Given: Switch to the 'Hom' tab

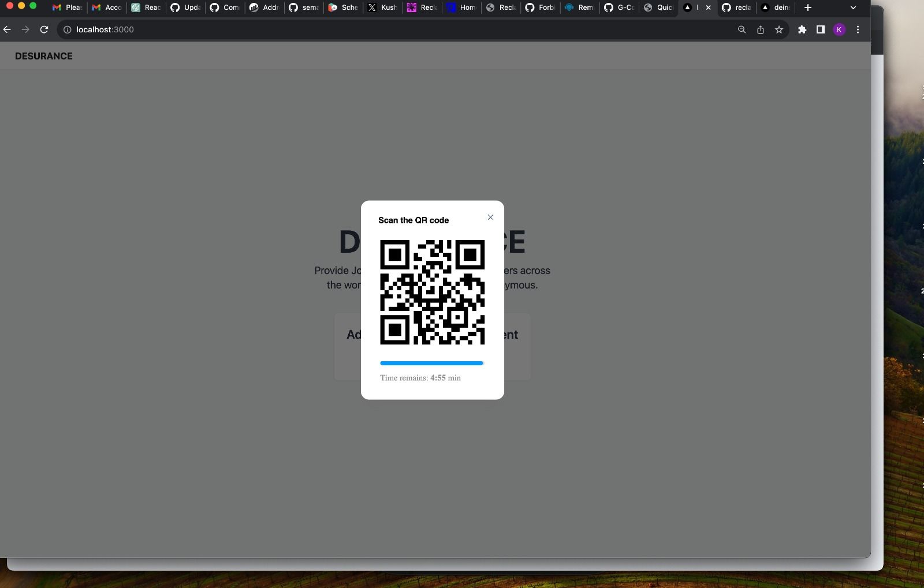Looking at the screenshot, I should click(x=461, y=8).
